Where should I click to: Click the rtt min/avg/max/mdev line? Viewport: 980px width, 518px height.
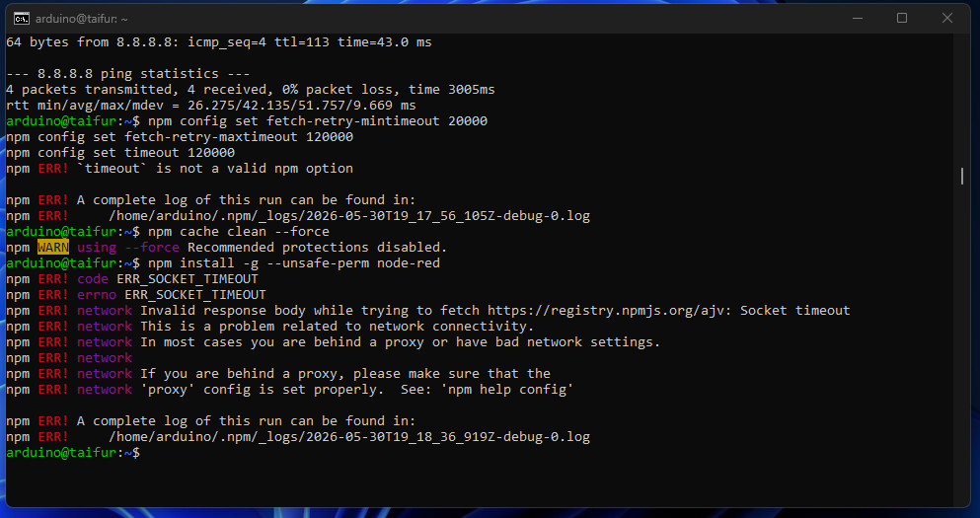point(210,106)
